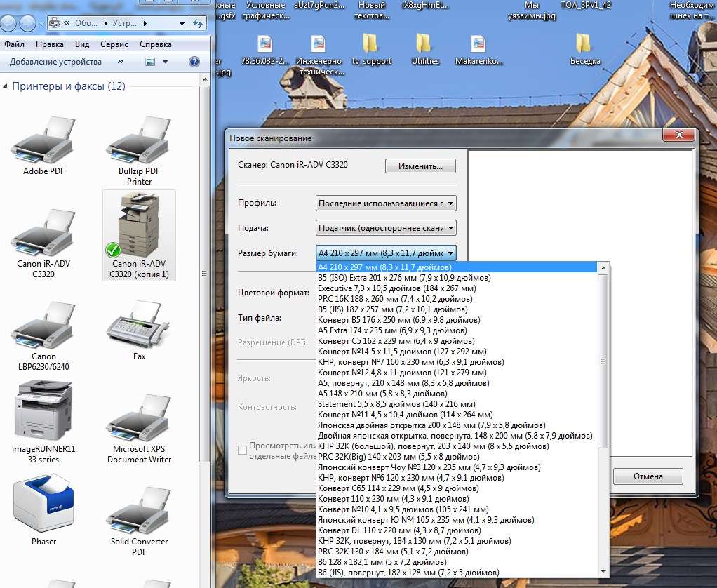This screenshot has height=588, width=717.
Task: Choose Конверт B5 176 x 250 мм
Action: click(457, 319)
